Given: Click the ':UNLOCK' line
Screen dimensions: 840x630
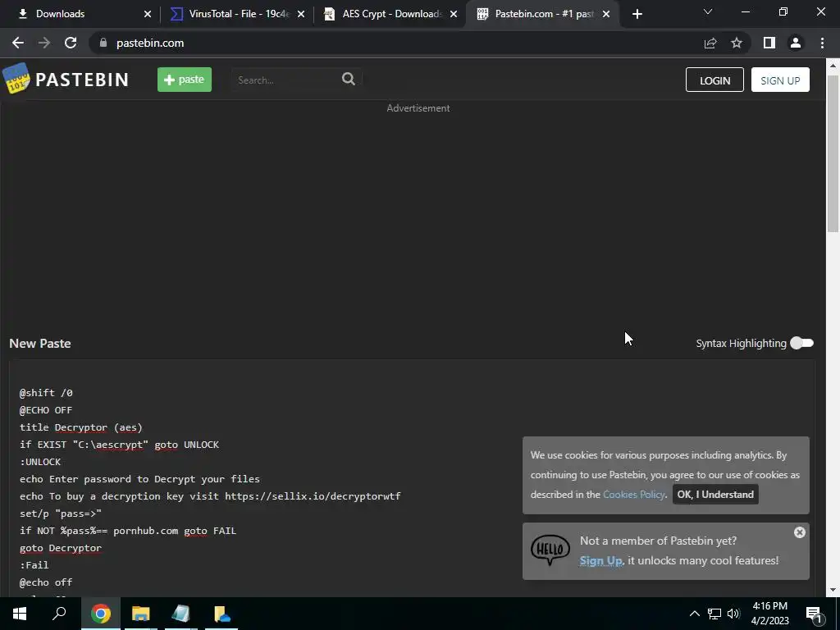Looking at the screenshot, I should [x=40, y=462].
